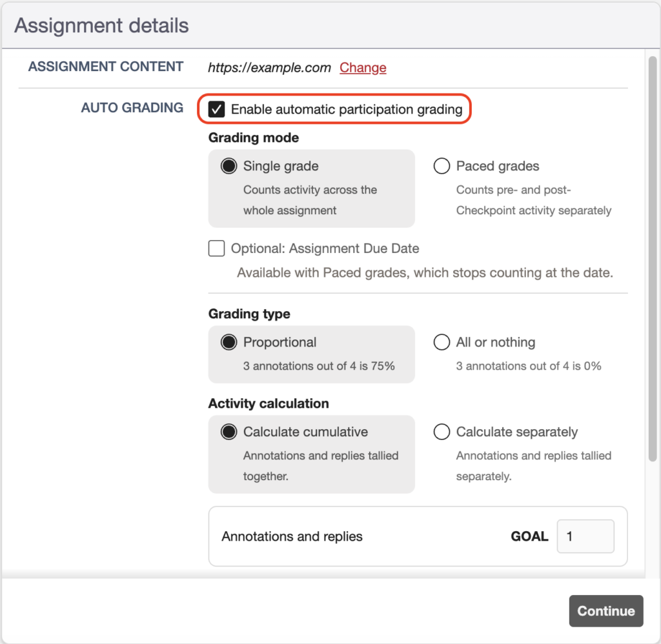Click 'Counts activity across the whole assignment' text
The width and height of the screenshot is (661, 644).
pos(310,200)
